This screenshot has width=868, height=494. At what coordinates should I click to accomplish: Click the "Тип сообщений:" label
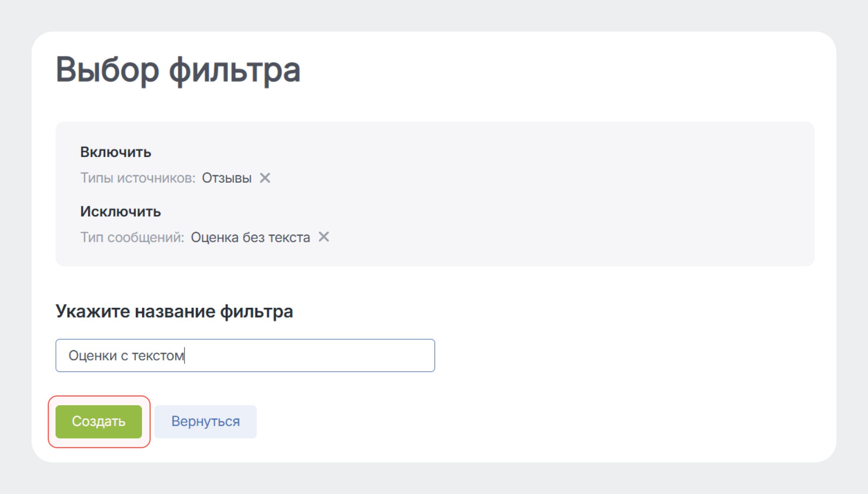132,238
